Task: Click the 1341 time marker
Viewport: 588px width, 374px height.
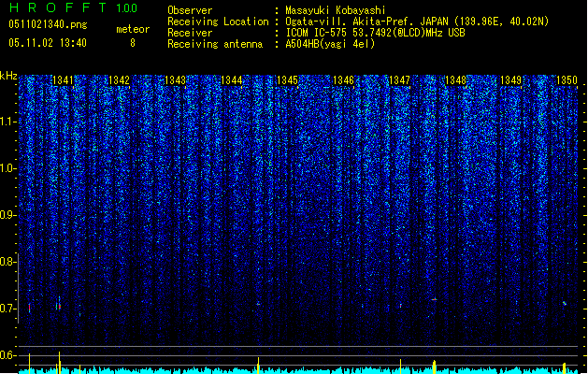Action: point(63,80)
